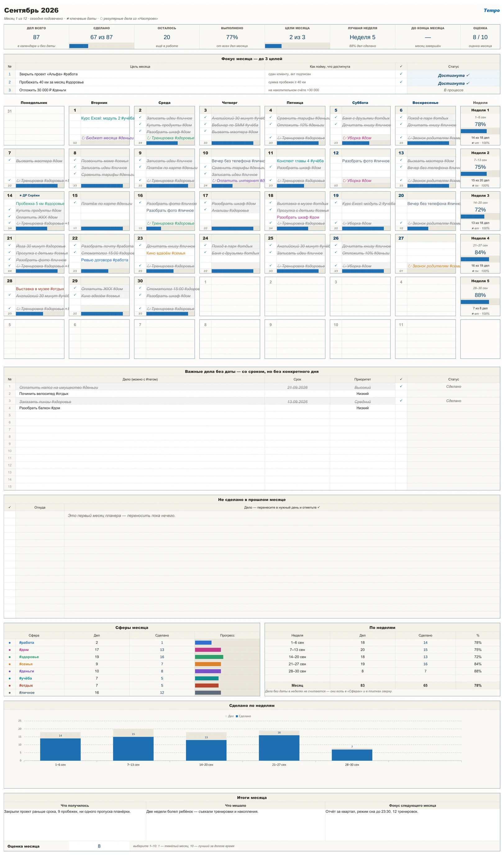The height and width of the screenshot is (855, 504).
Task: Click the «Дел» legend marker in chart
Action: [x=226, y=716]
